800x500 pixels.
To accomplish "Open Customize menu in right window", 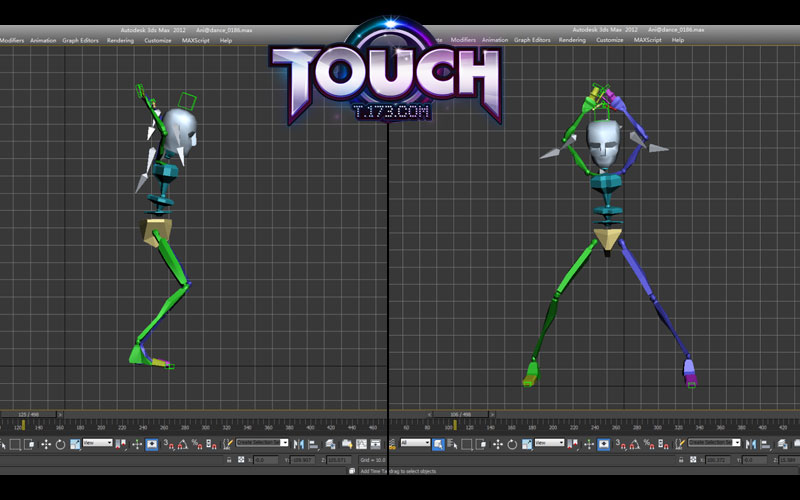I will (610, 40).
